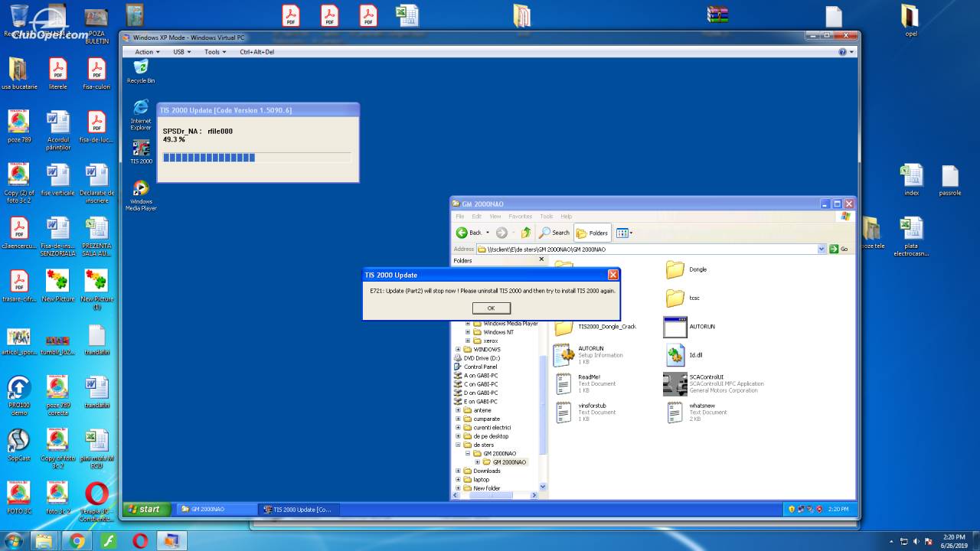Screen dimensions: 980x551
Task: Open the literele PDF on the desktop
Action: coord(58,73)
